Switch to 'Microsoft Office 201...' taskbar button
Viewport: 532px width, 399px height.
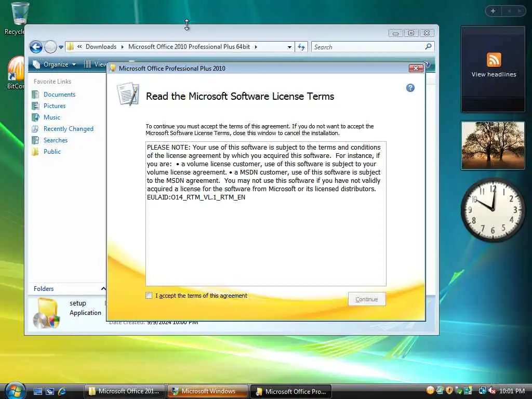[x=125, y=391]
